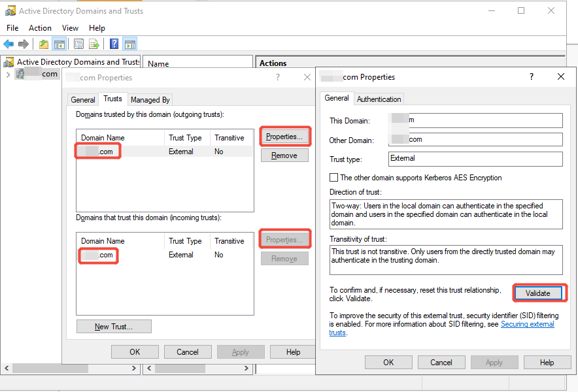Open the Properties toolbar icon
578x392 pixels.
(78, 44)
